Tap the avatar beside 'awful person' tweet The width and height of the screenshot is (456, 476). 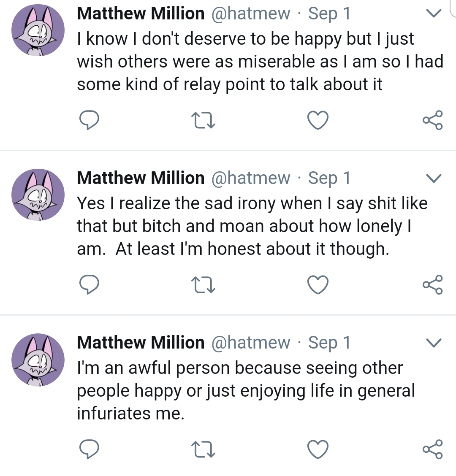tap(38, 360)
